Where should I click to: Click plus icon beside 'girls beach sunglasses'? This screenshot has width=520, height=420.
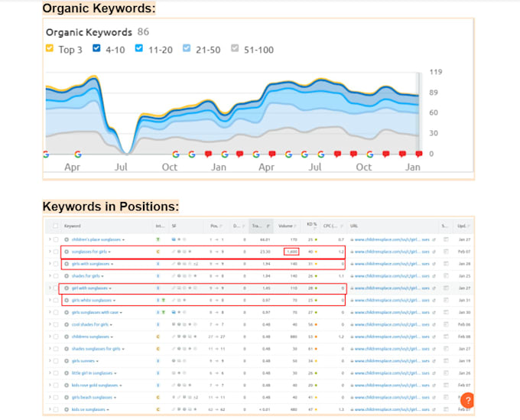[x=67, y=398]
